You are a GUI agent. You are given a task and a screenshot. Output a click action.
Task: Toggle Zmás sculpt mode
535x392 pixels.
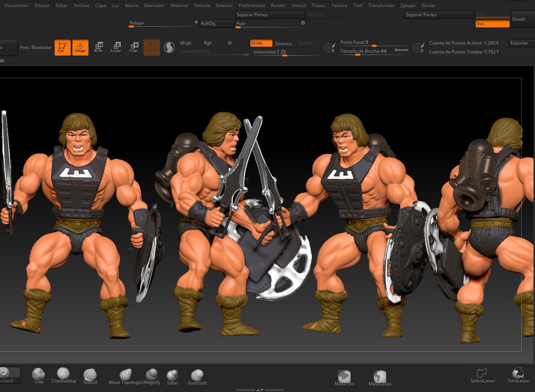coord(261,43)
